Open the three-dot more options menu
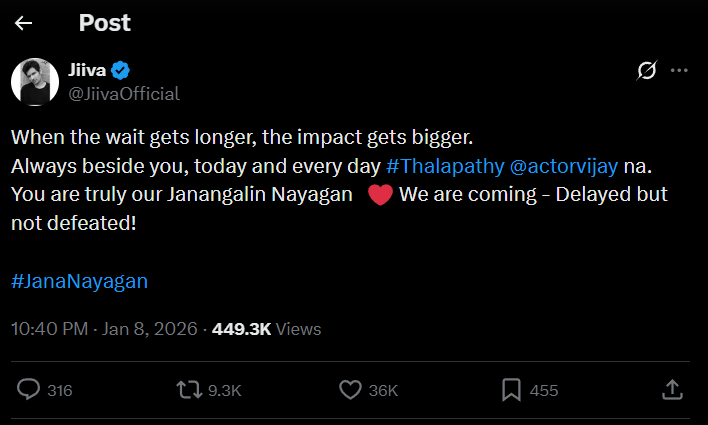Viewport: 708px width, 425px height. pyautogui.click(x=679, y=70)
